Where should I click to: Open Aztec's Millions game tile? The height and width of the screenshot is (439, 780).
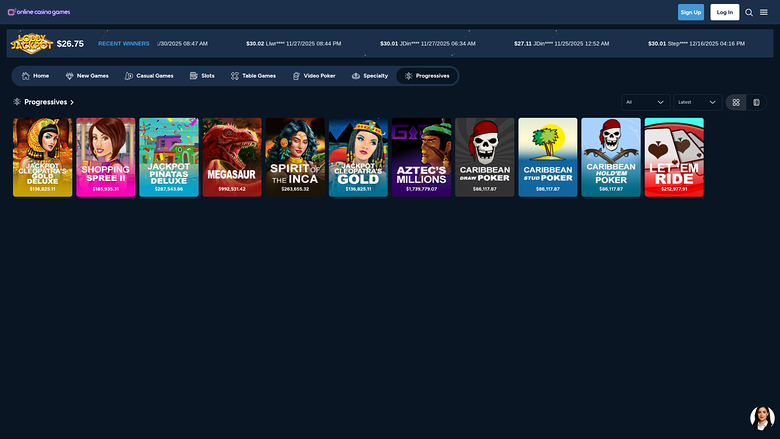(421, 157)
